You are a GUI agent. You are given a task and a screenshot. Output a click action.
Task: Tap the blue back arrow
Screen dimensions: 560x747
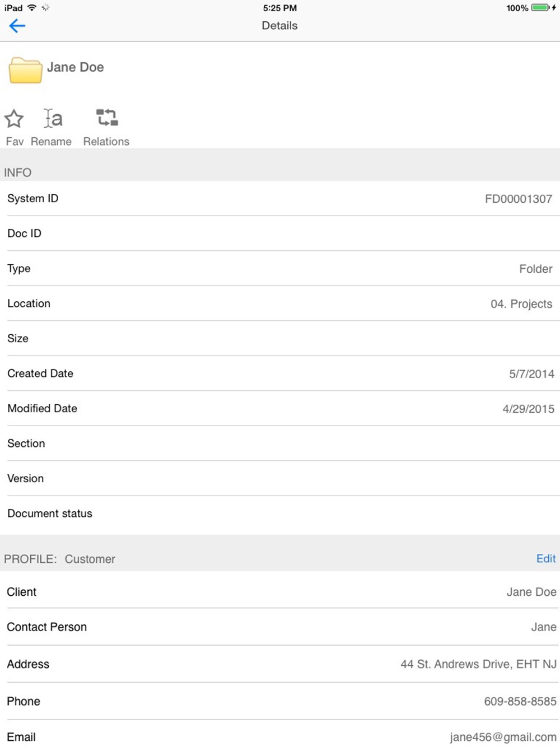click(17, 26)
